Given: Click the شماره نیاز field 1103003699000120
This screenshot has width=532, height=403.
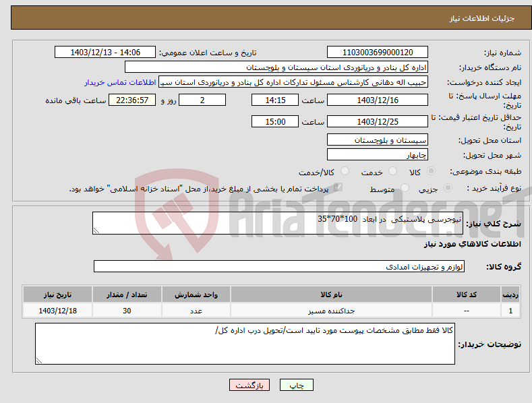Looking at the screenshot, I should 378,53.
